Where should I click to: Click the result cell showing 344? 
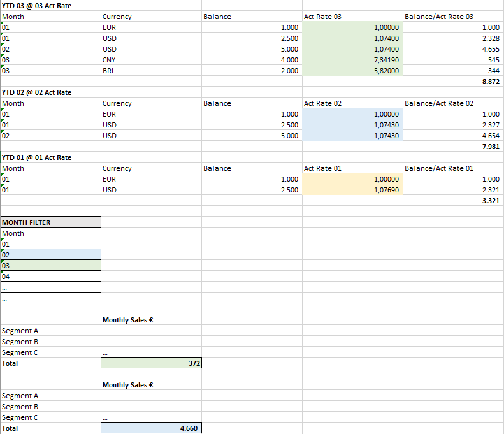453,71
